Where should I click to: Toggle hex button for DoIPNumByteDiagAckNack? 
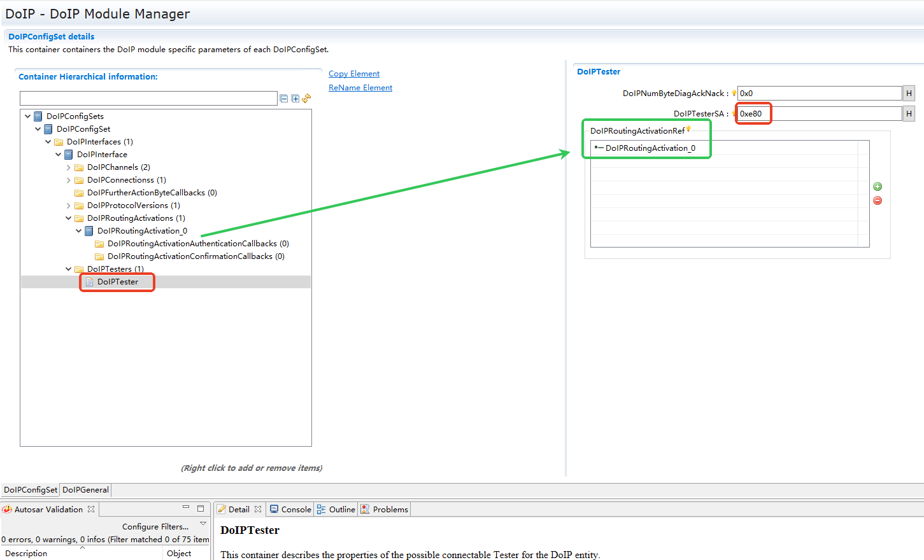click(909, 94)
